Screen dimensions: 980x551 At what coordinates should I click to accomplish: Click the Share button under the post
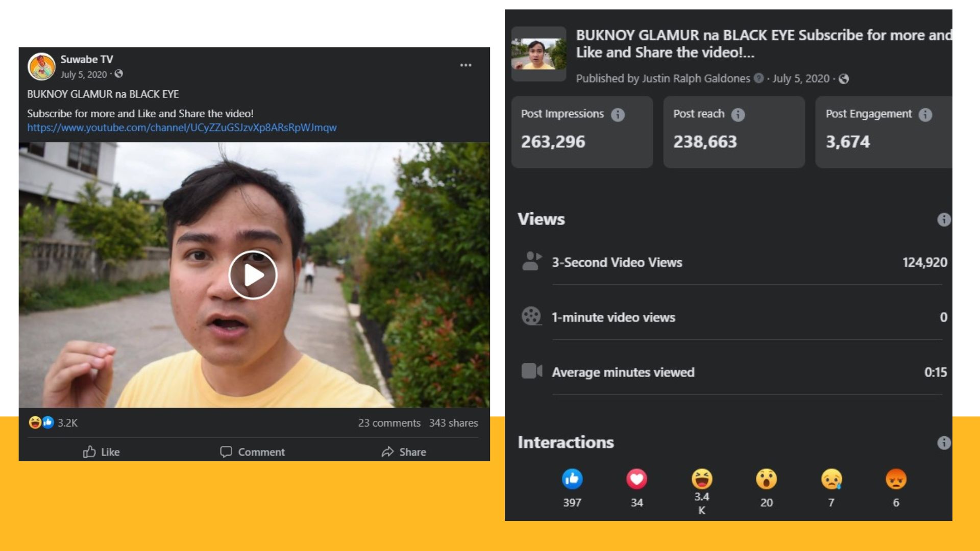404,452
